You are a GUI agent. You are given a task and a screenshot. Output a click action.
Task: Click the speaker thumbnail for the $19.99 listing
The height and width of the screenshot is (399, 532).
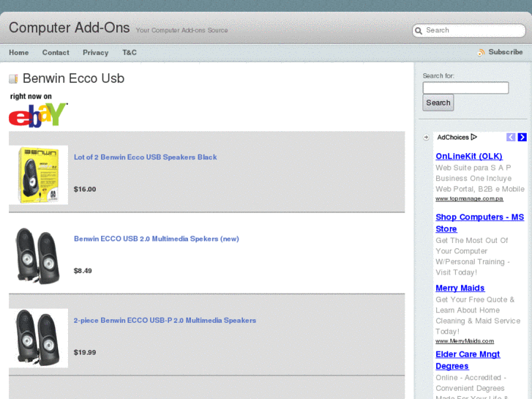pyautogui.click(x=38, y=338)
